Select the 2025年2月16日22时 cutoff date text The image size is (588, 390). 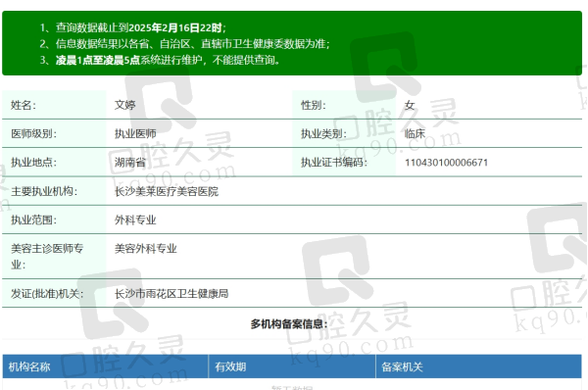(175, 27)
